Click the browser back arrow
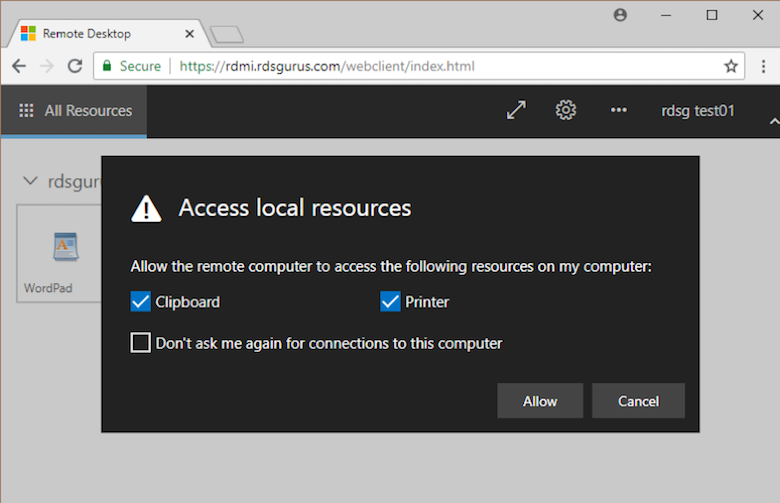Viewport: 780px width, 503px height. 19,66
